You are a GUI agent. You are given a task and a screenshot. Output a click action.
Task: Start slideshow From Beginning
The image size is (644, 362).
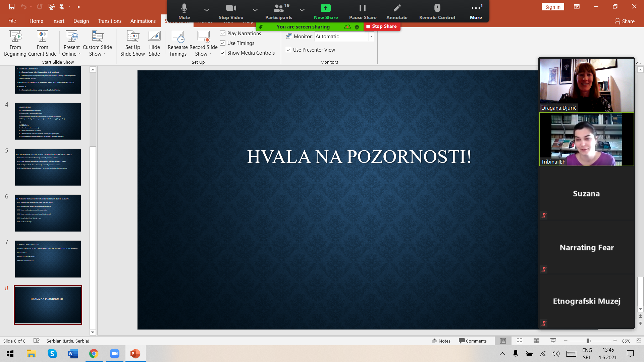click(x=15, y=44)
